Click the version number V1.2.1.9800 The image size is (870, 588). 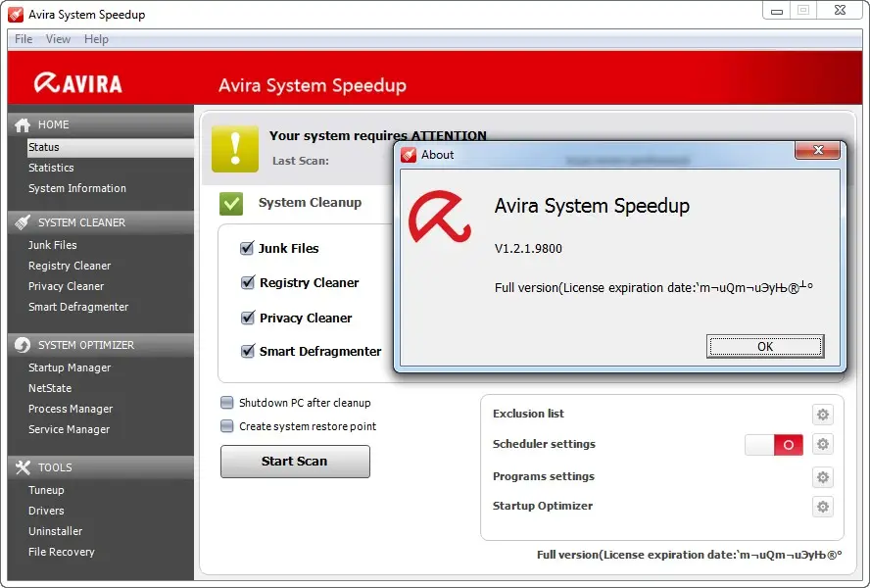coord(528,248)
